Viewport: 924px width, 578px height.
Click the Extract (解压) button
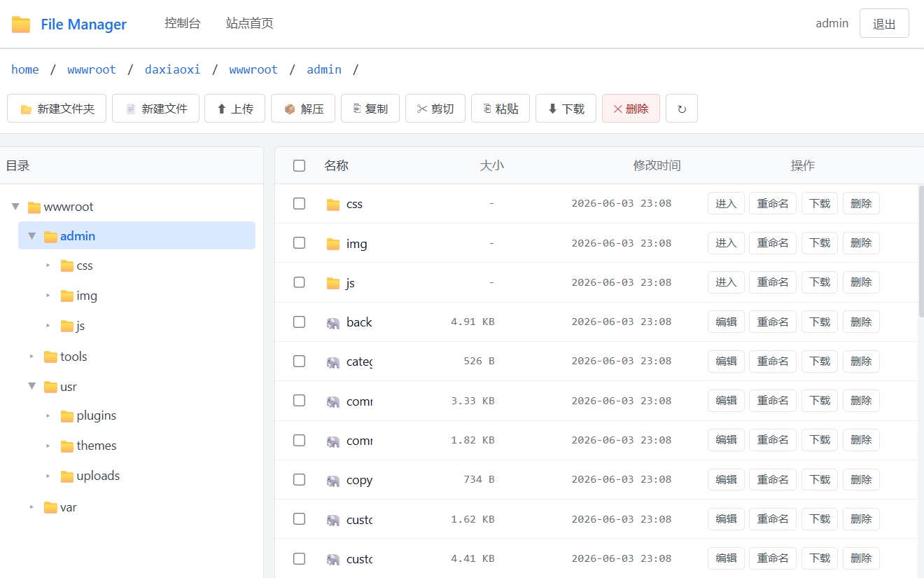tap(303, 109)
